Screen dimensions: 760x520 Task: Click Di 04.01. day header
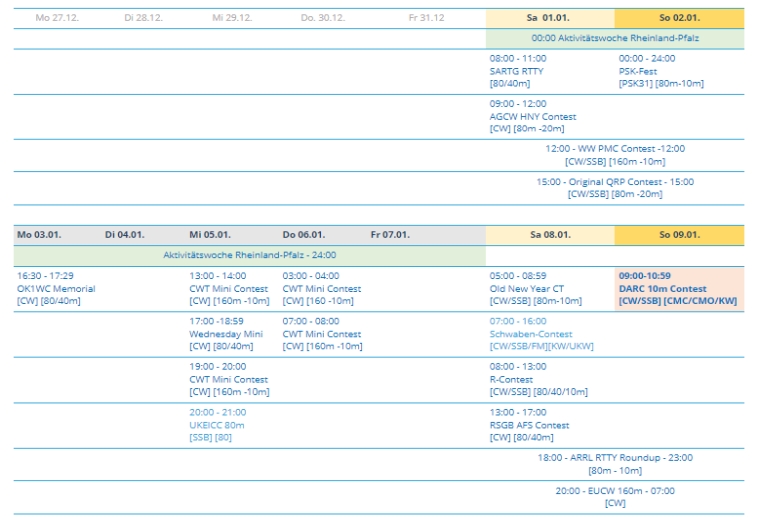click(x=125, y=235)
